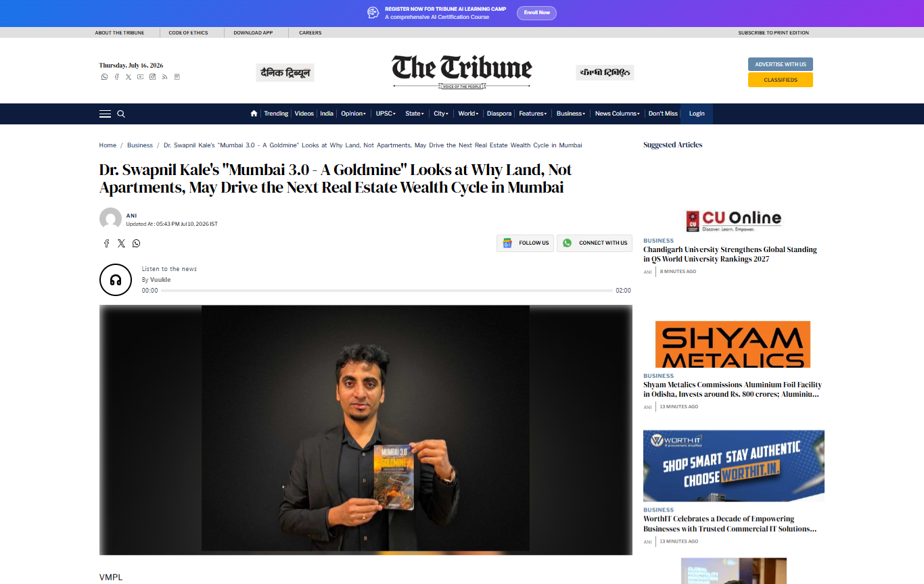Open the Videos menu item
The image size is (924, 584).
point(304,114)
